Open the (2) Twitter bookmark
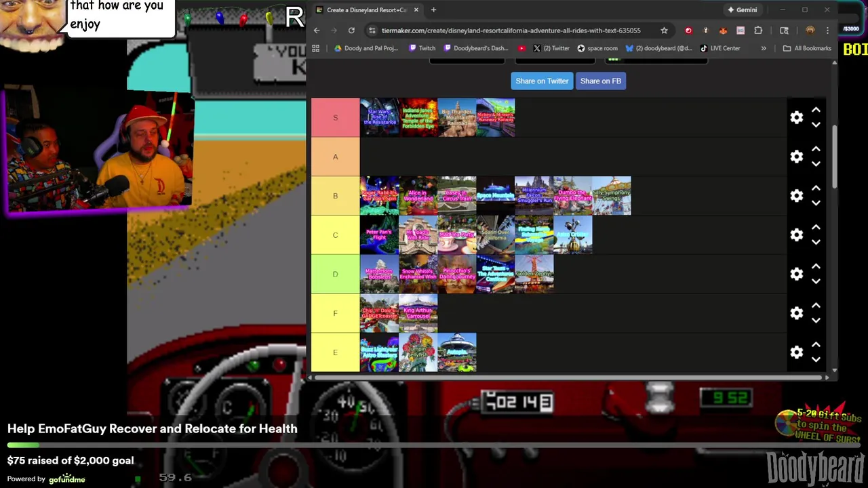Image resolution: width=868 pixels, height=488 pixels. point(551,48)
